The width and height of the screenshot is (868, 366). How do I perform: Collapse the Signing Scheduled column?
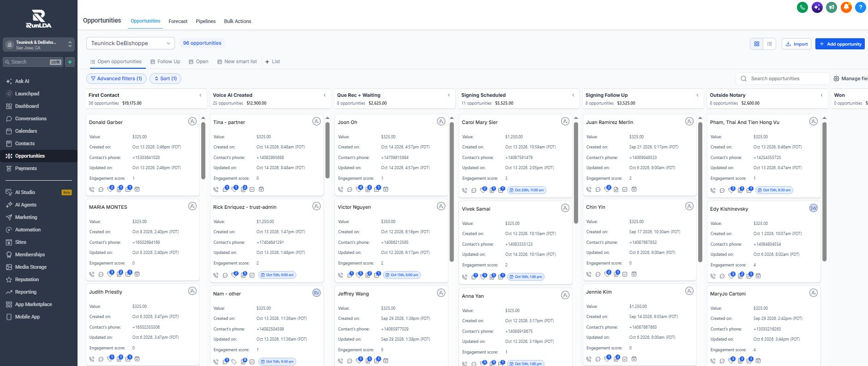click(573, 95)
